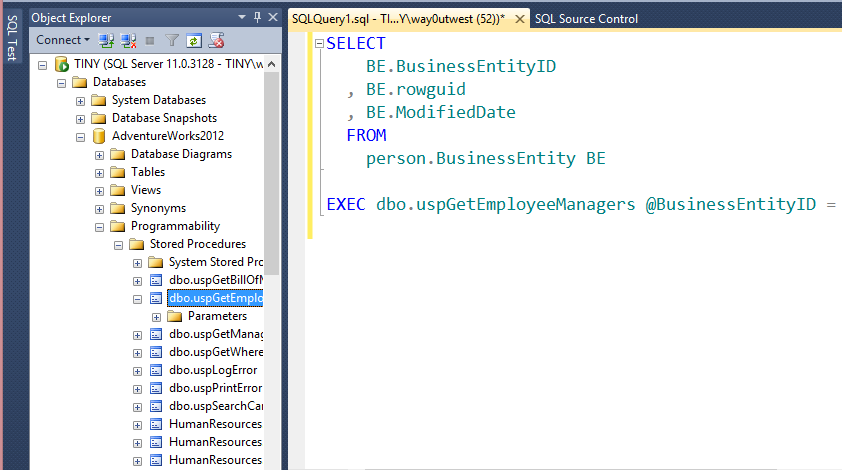Click the Programmability folder icon
842x470 pixels.
[x=118, y=226]
